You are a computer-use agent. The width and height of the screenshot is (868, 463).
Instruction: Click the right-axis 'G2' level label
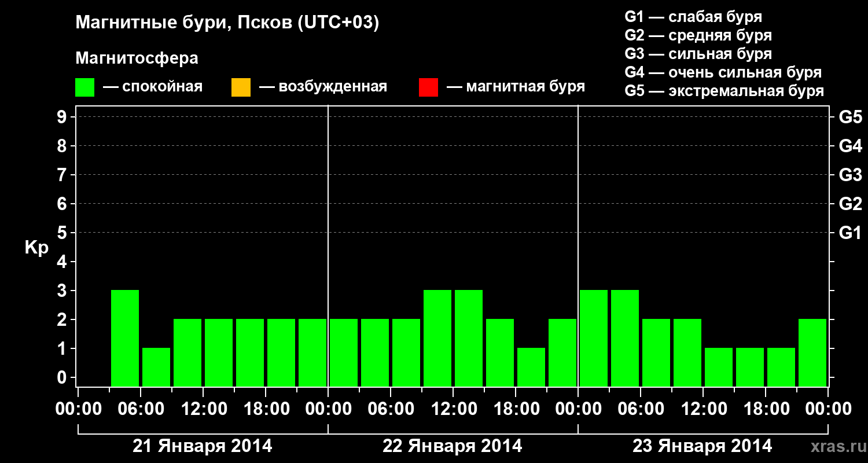point(850,204)
